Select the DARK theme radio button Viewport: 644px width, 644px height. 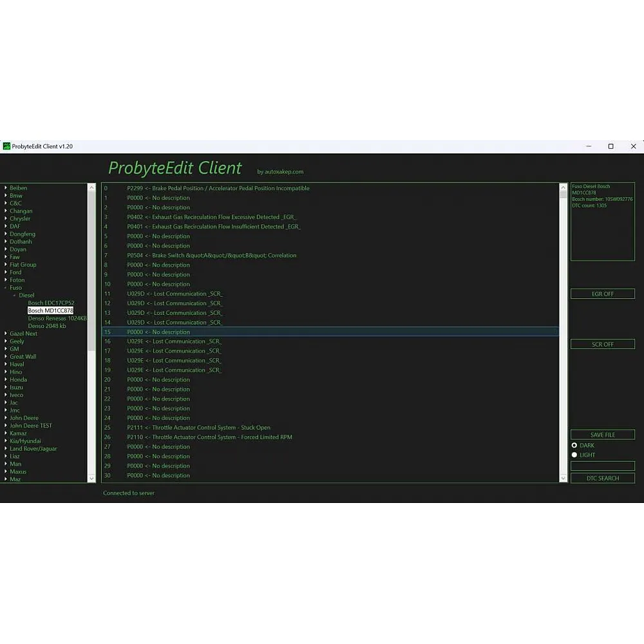[x=574, y=445]
